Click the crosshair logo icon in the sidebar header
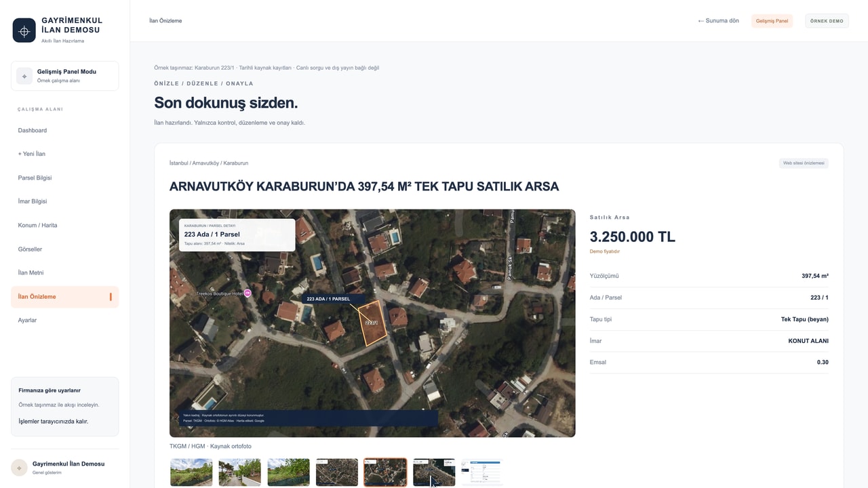The height and width of the screenshot is (488, 868). [x=24, y=30]
